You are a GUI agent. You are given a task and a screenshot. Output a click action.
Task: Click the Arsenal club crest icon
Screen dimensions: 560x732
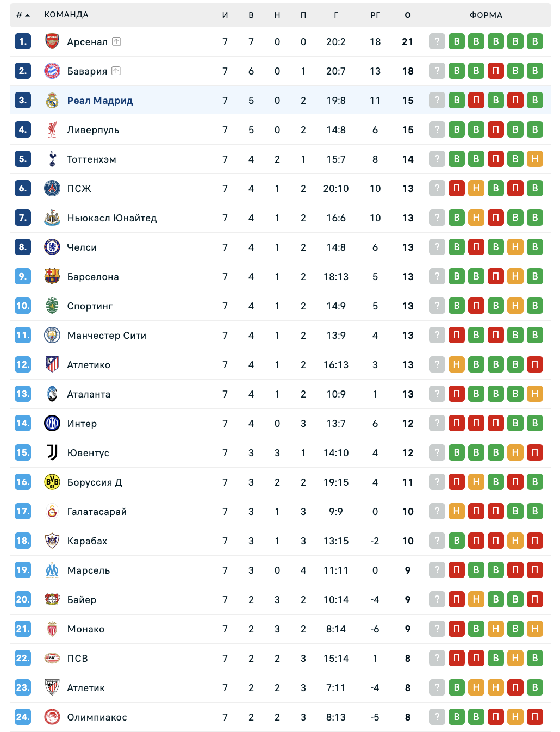click(x=52, y=41)
